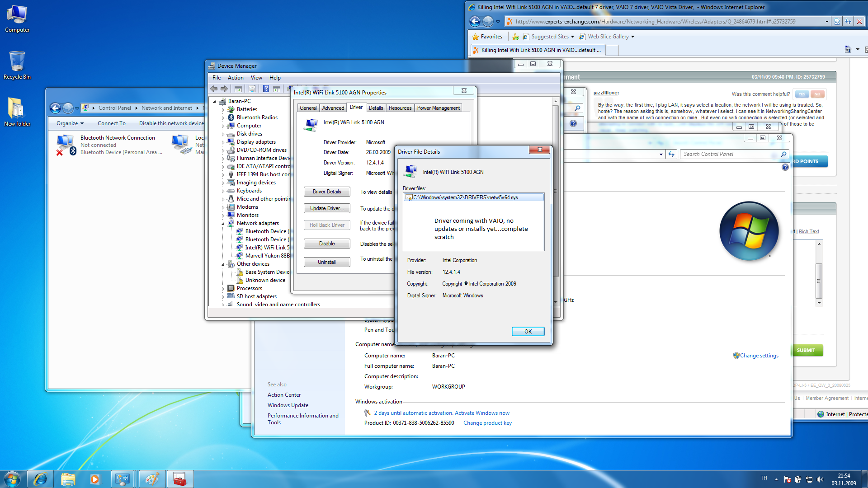The image size is (868, 488).
Task: Click the Device Manager tree vertical scrollbar
Action: [556, 201]
